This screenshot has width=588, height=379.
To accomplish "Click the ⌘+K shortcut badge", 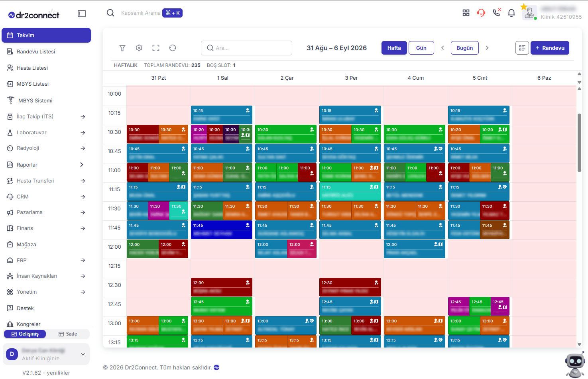I will (173, 13).
